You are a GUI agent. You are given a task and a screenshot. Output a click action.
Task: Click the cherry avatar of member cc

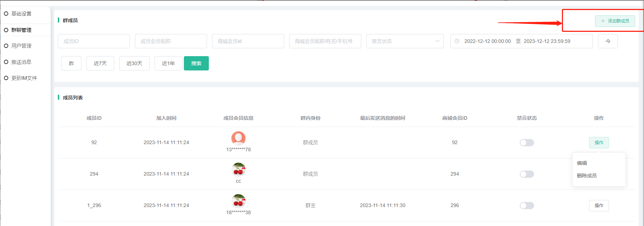[x=238, y=169]
